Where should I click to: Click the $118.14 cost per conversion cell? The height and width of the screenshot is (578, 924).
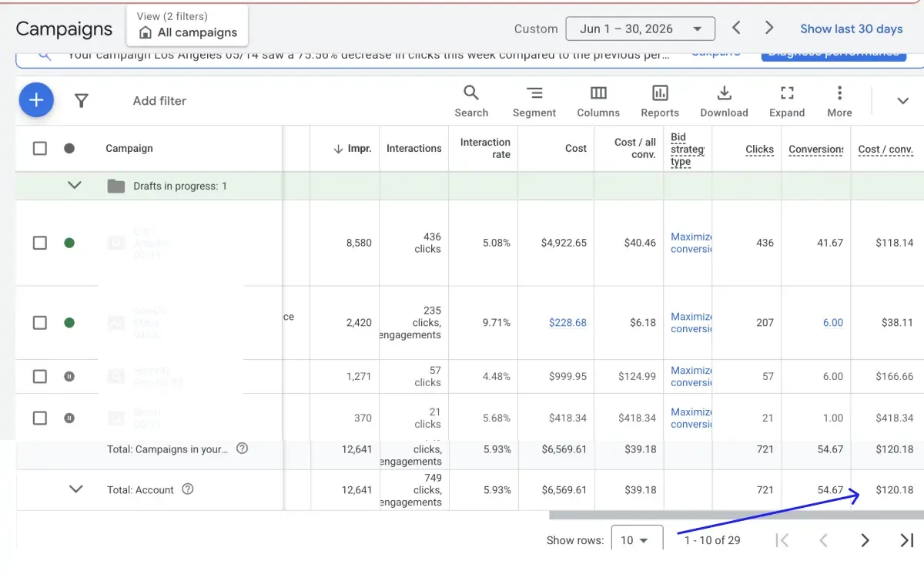coord(894,243)
